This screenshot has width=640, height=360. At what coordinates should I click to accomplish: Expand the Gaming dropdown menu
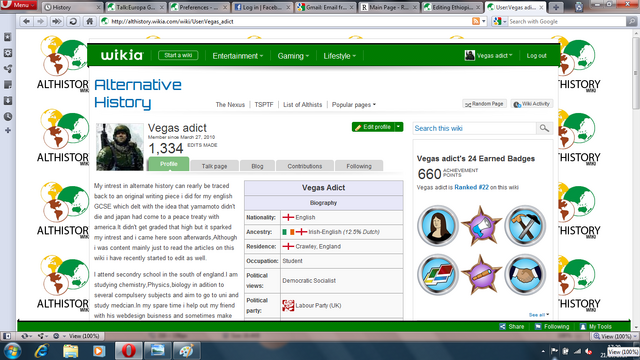(293, 56)
